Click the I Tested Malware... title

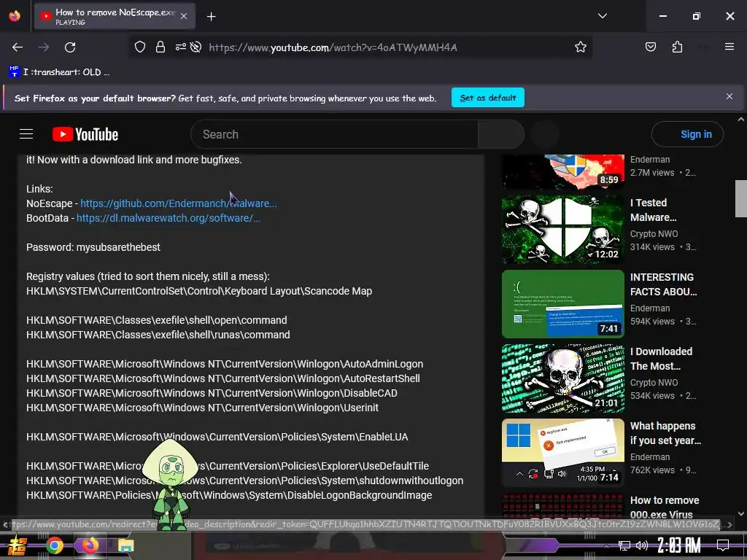tap(653, 210)
